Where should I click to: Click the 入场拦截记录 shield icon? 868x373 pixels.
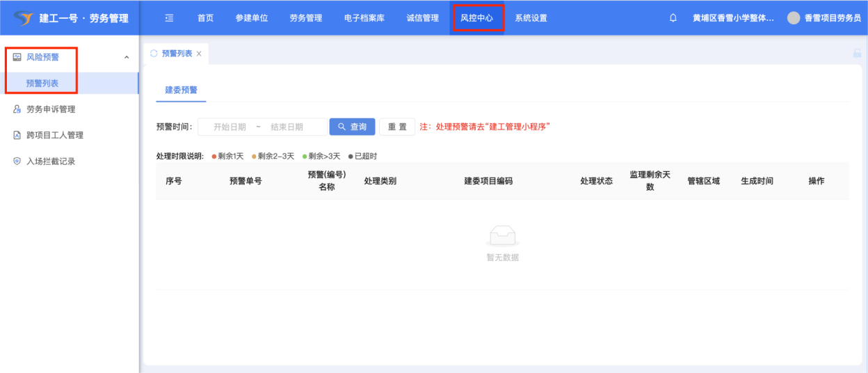(x=17, y=161)
